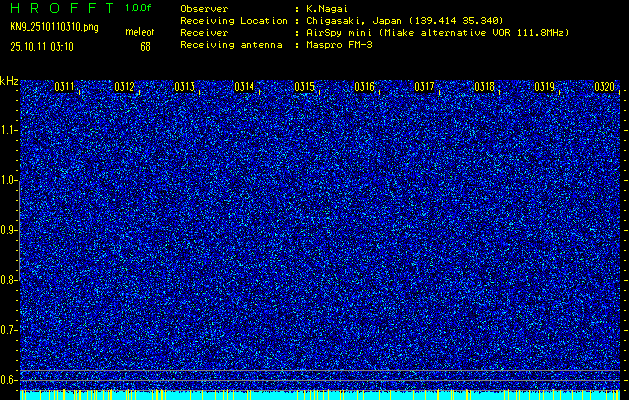Select the 0315 time marker
Screen dimensions: 629x400
pos(304,88)
